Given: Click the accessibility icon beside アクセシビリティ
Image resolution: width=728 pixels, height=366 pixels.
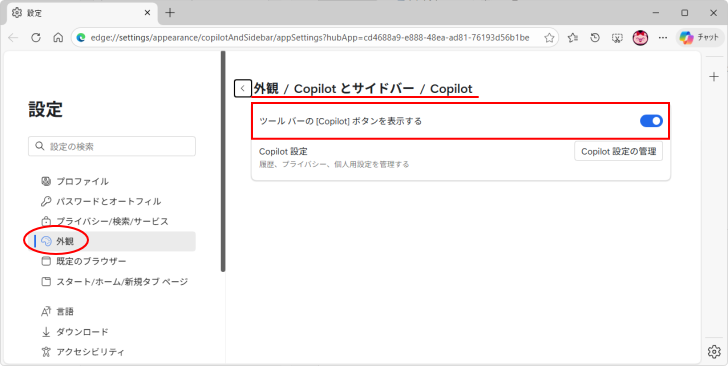Looking at the screenshot, I should pos(46,352).
